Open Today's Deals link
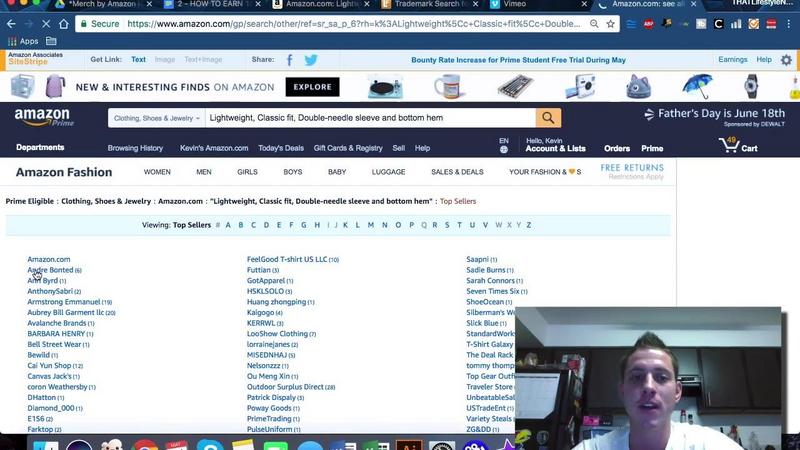The height and width of the screenshot is (450, 800). click(x=281, y=148)
